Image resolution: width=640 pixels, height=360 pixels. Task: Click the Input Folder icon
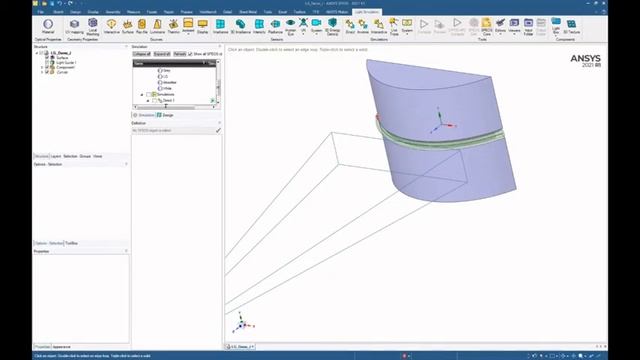(x=528, y=27)
